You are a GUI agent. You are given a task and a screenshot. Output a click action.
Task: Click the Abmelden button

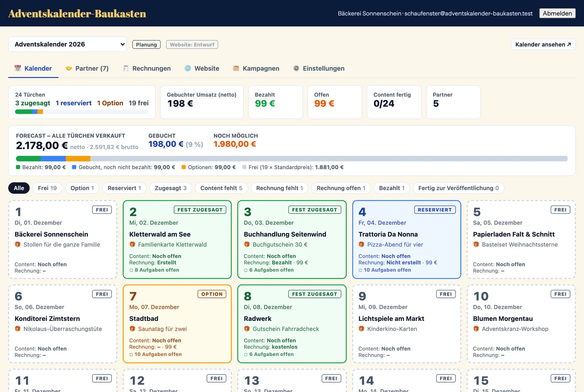click(x=557, y=13)
